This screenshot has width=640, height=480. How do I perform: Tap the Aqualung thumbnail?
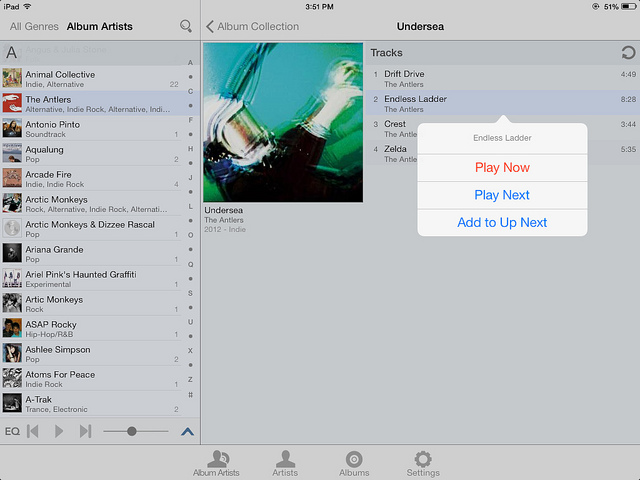[x=12, y=153]
